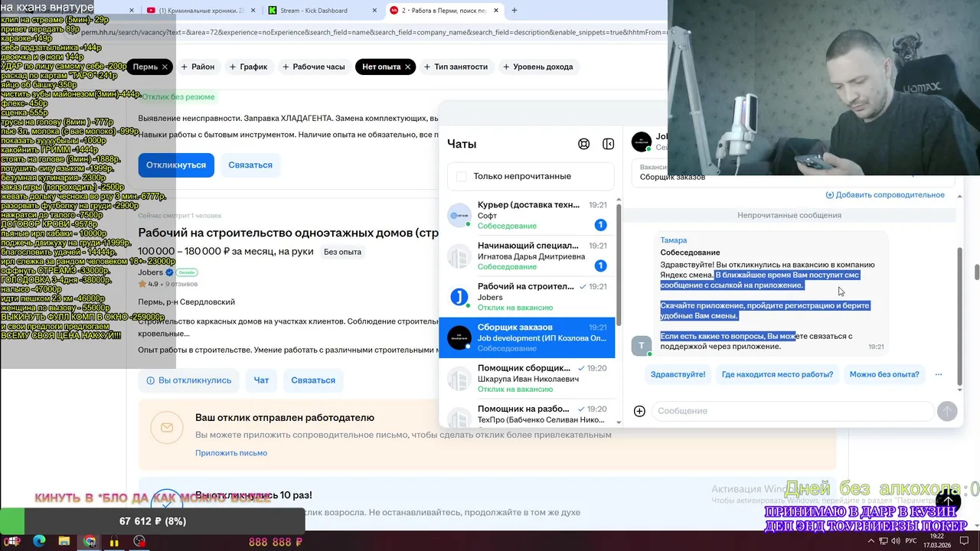This screenshot has width=980, height=551.
Task: Open the Рабочие часы filter dropdown
Action: (313, 67)
